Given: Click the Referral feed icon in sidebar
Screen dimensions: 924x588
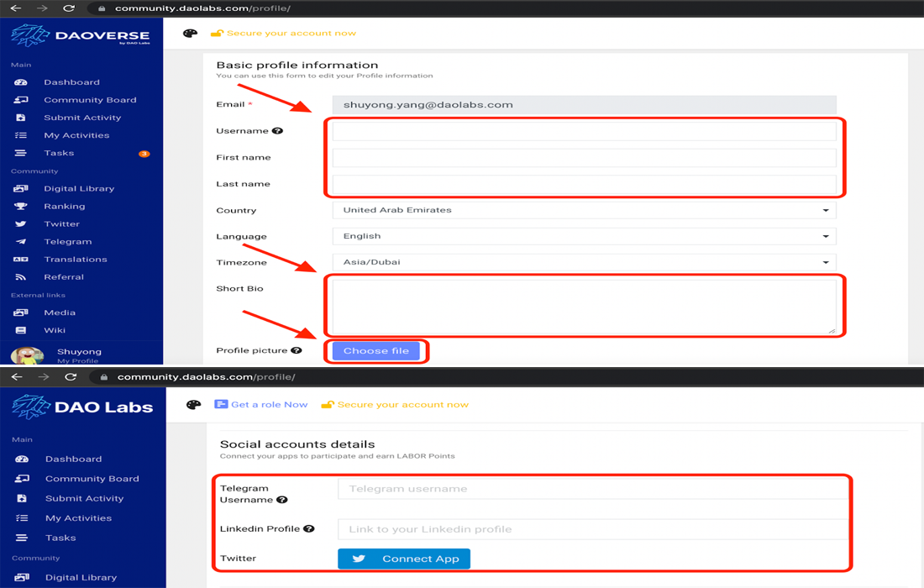Looking at the screenshot, I should coord(21,277).
